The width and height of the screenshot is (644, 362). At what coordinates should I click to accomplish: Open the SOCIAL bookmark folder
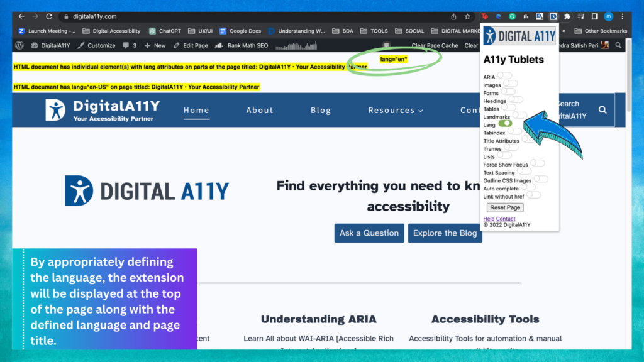(409, 31)
